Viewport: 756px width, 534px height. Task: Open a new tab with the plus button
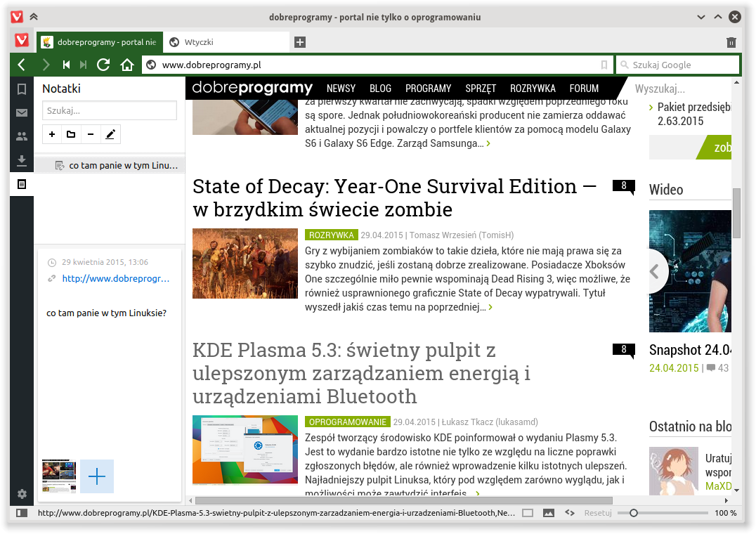click(300, 42)
